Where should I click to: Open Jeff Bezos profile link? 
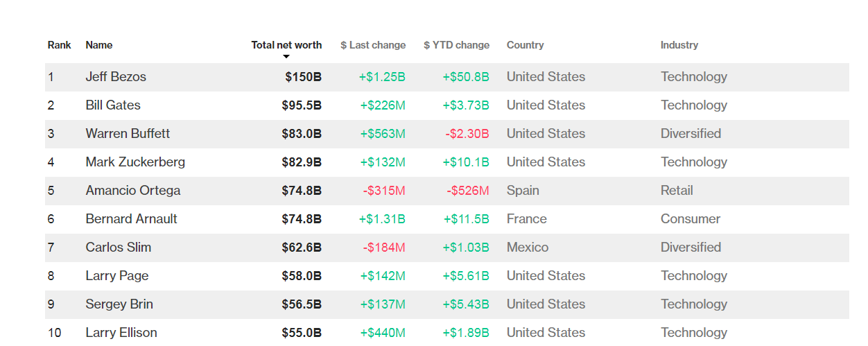pos(116,77)
